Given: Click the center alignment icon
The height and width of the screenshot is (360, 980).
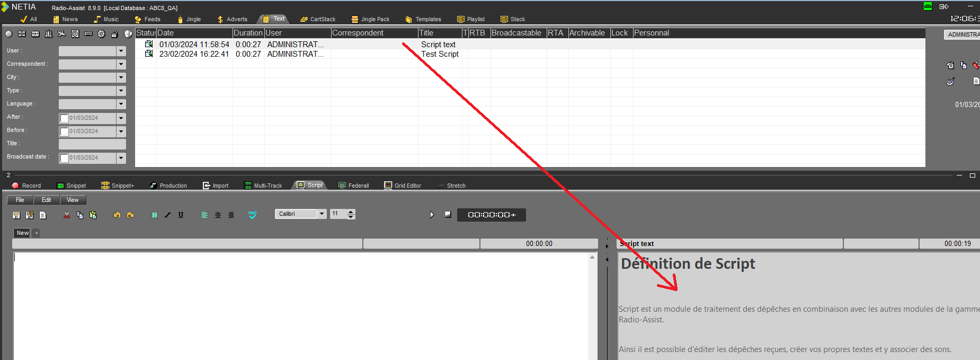Looking at the screenshot, I should 218,215.
